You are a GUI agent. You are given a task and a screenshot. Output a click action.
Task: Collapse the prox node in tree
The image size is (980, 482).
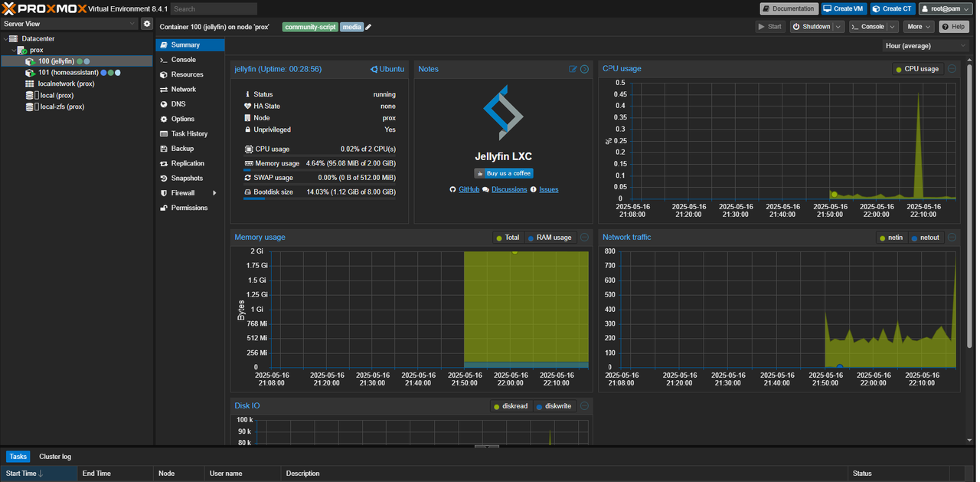pyautogui.click(x=14, y=51)
